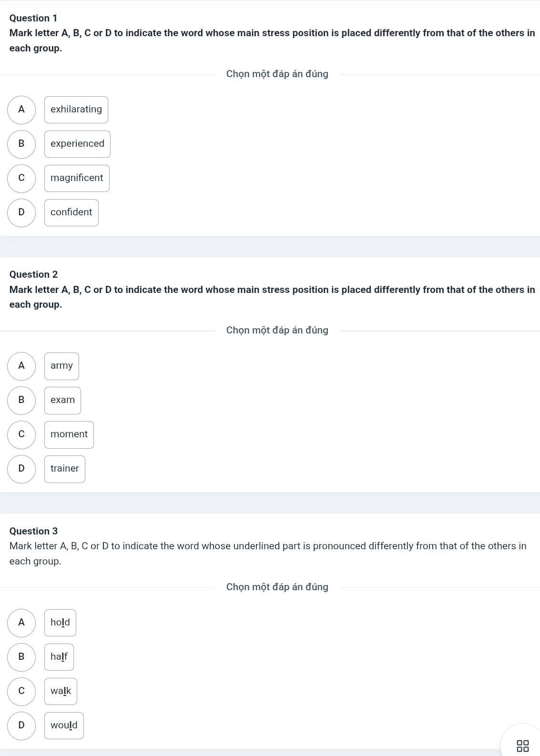
Task: Select the 'moment' answer
Action: coord(69,435)
